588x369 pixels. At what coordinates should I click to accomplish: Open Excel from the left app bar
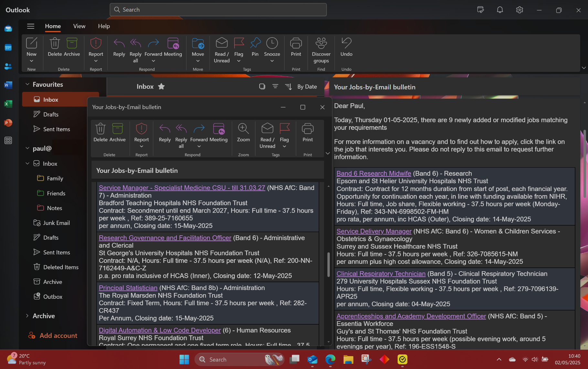tap(8, 104)
